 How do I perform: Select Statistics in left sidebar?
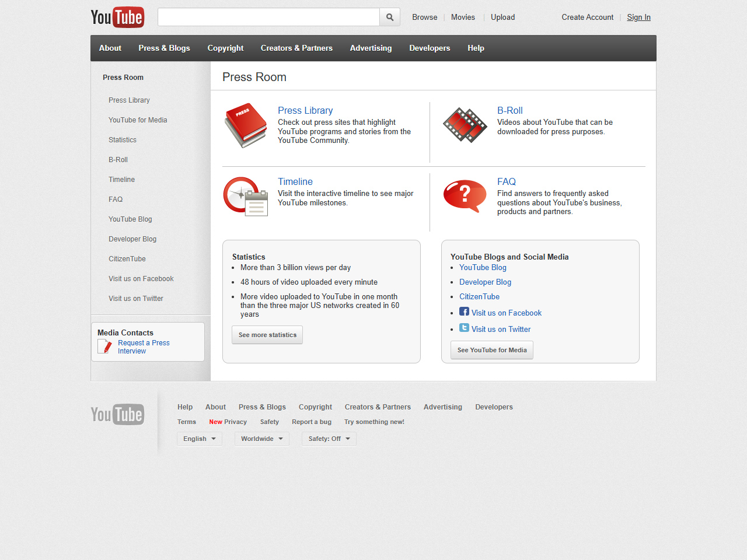coord(123,140)
